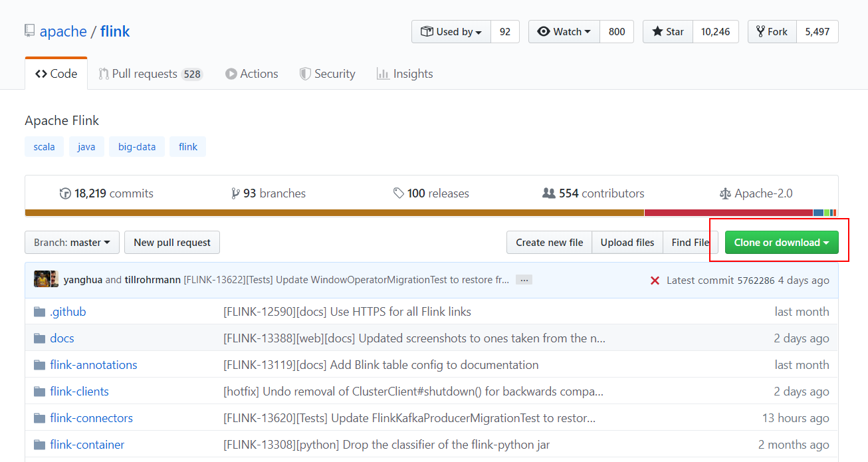Open the FLINK-13308 commit message link
868x462 pixels.
point(387,445)
